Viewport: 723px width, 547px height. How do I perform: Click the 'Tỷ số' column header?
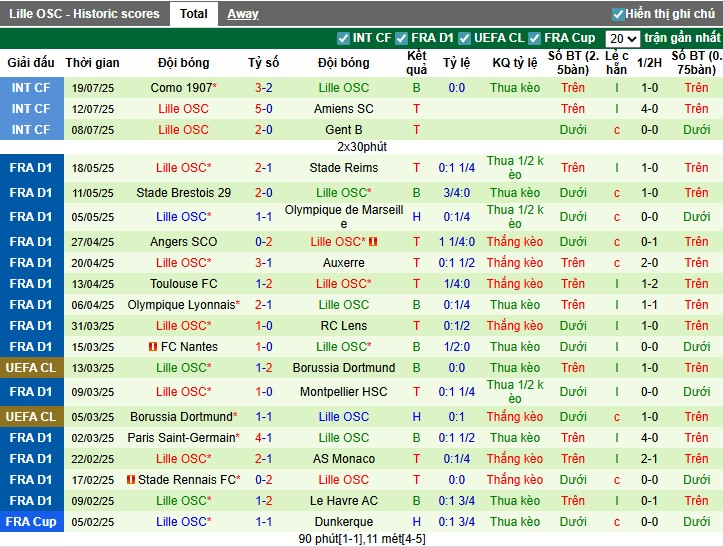263,62
